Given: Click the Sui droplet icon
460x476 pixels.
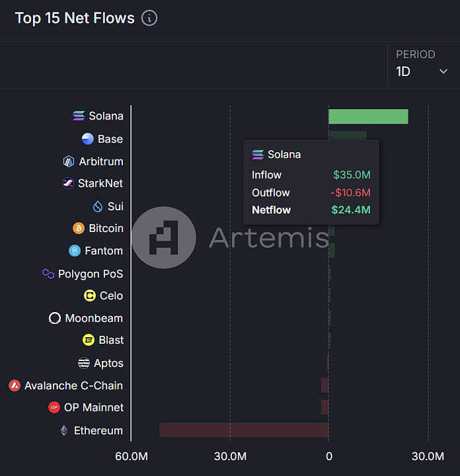Looking at the screenshot, I should (98, 206).
